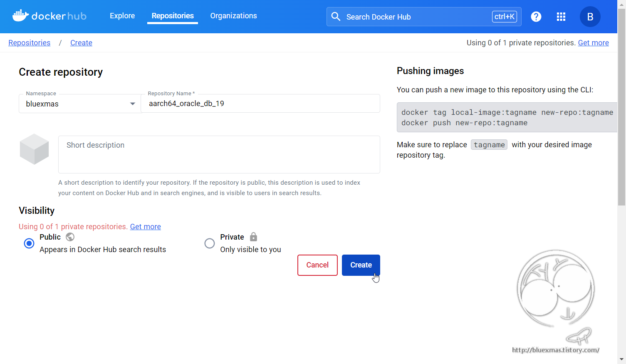Click the search magnifier icon
The width and height of the screenshot is (626, 364).
click(336, 17)
